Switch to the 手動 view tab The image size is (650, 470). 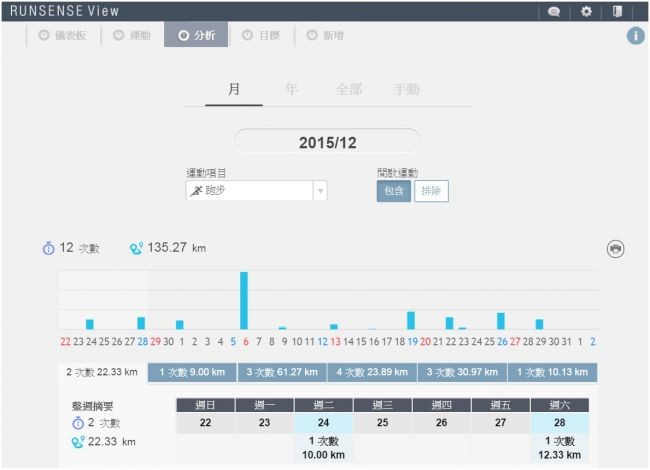(x=407, y=90)
